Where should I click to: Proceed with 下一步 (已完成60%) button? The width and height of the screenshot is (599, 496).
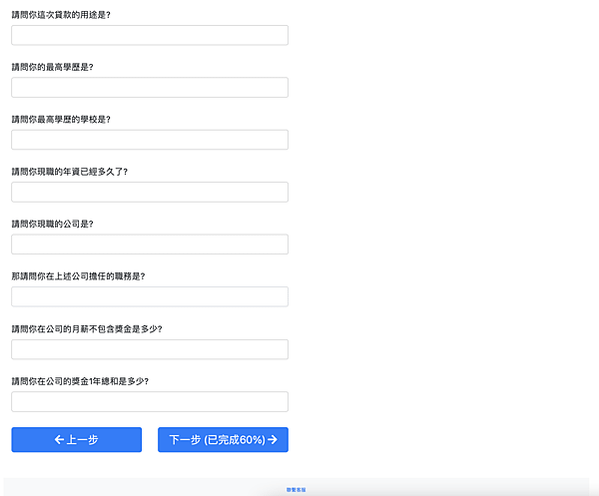pyautogui.click(x=223, y=439)
